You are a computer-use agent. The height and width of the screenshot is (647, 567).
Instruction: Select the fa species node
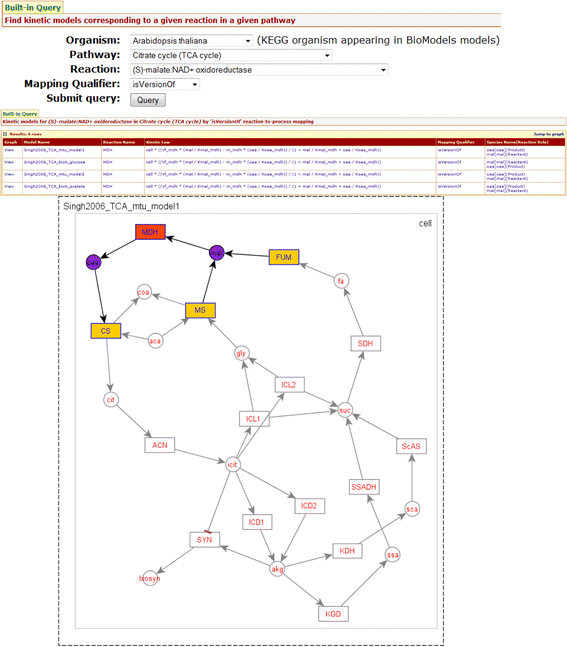341,281
